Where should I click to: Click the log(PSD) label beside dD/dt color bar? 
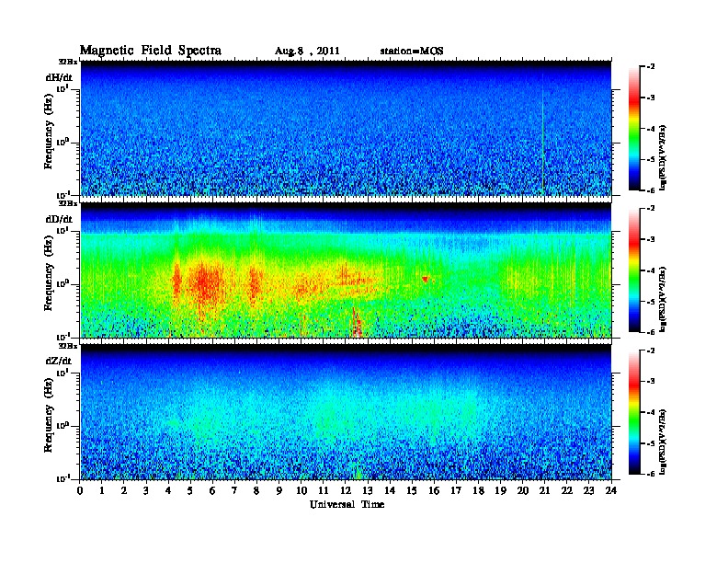click(x=663, y=300)
